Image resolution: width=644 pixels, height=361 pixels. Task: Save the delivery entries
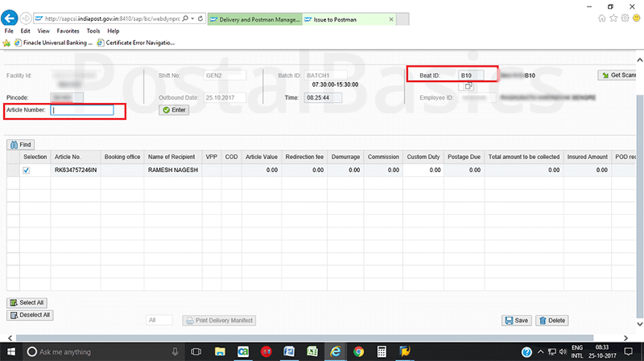point(516,320)
